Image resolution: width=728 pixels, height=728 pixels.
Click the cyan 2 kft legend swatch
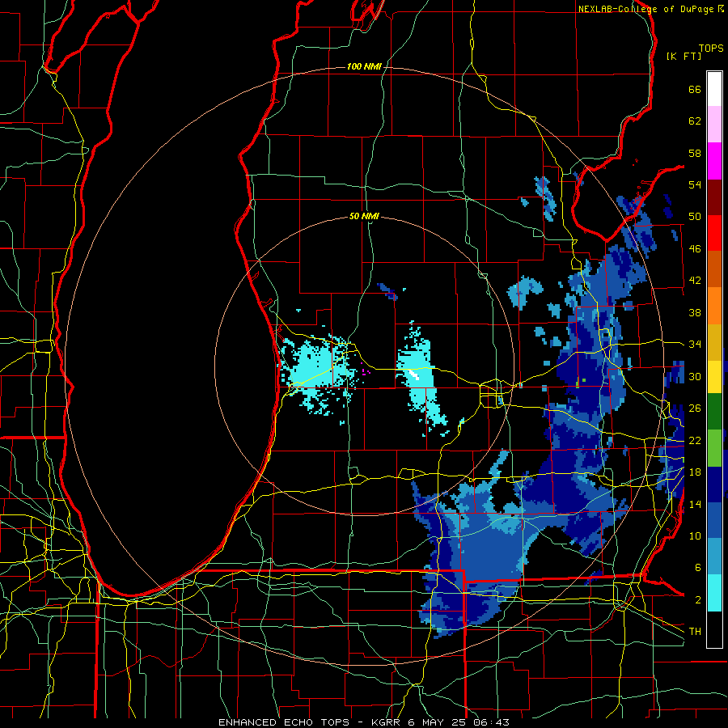tap(714, 593)
